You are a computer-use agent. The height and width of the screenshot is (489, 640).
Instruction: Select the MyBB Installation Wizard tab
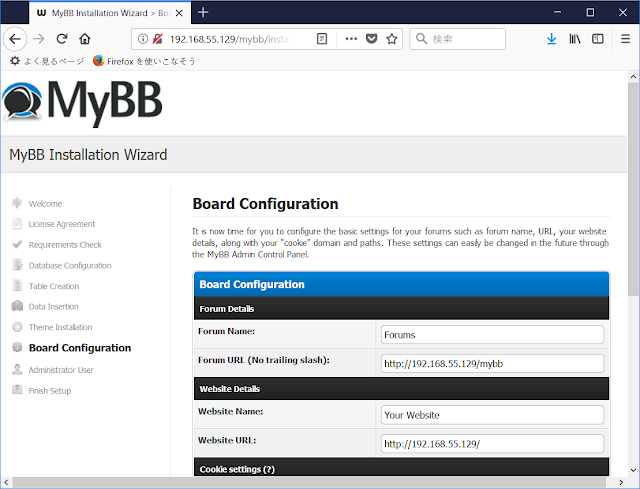(110, 13)
